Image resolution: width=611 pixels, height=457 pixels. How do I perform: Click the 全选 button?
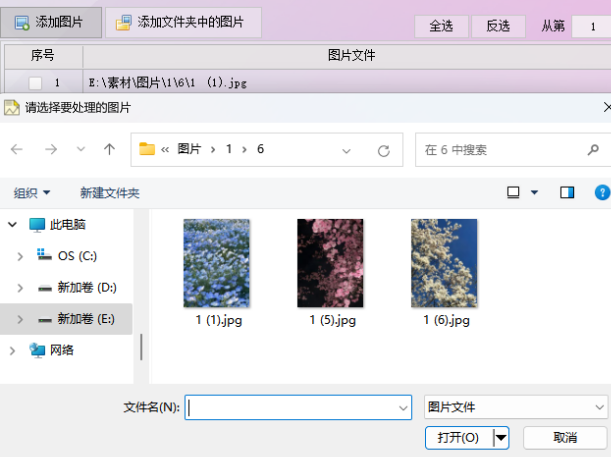pyautogui.click(x=441, y=26)
